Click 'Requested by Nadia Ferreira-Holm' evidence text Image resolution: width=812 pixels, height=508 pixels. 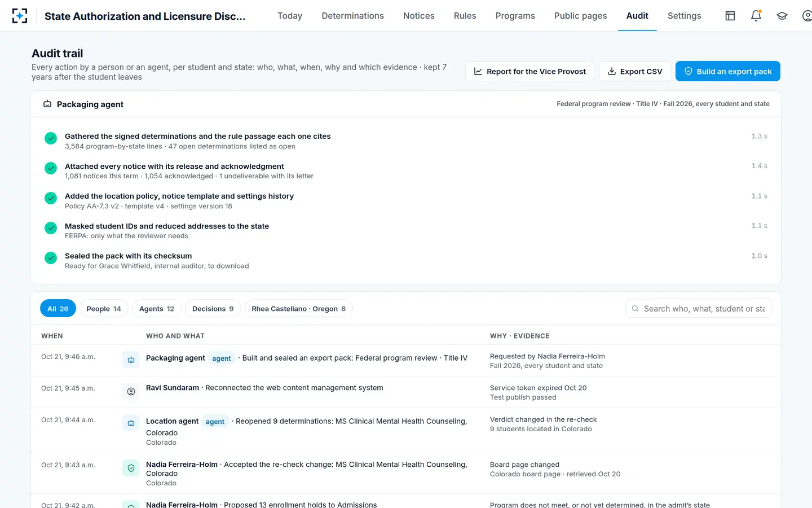tap(548, 356)
